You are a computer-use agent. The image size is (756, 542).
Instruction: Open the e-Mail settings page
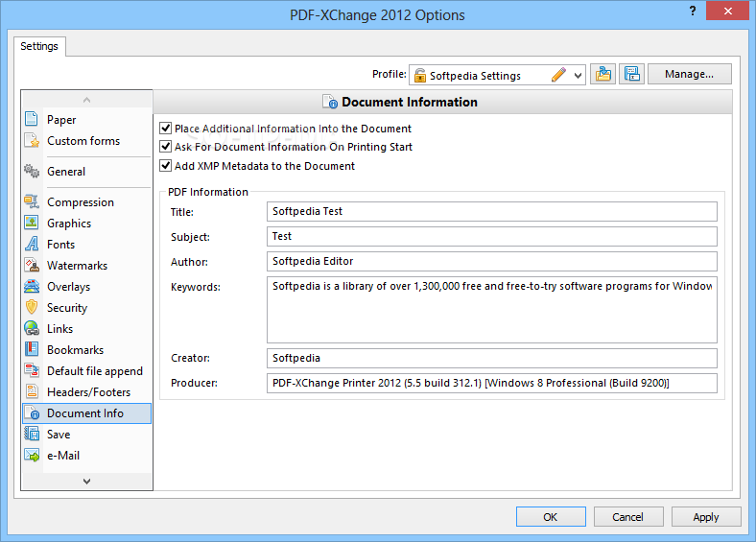click(x=86, y=456)
